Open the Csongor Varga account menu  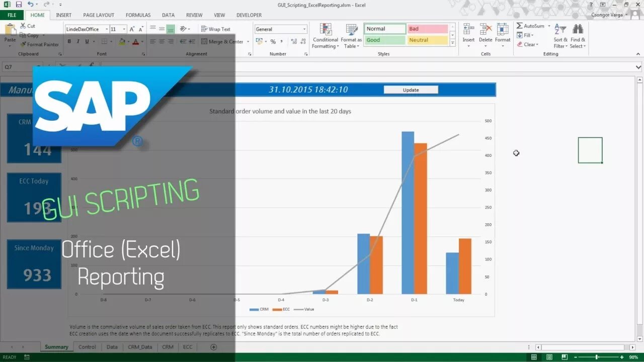click(x=610, y=15)
